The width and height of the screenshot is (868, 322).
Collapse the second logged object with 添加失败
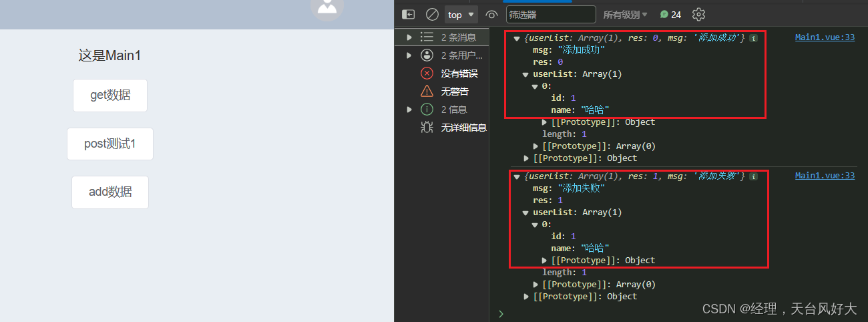click(x=517, y=176)
